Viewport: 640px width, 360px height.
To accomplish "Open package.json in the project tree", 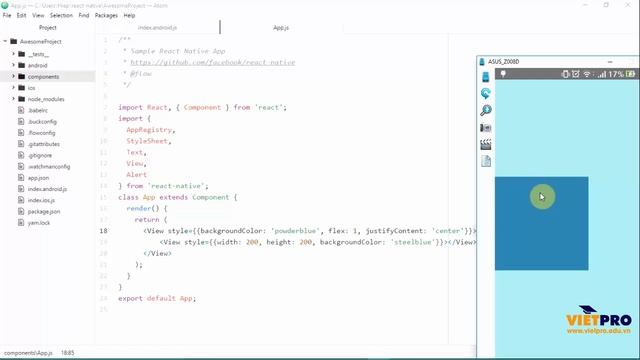I will pos(44,211).
